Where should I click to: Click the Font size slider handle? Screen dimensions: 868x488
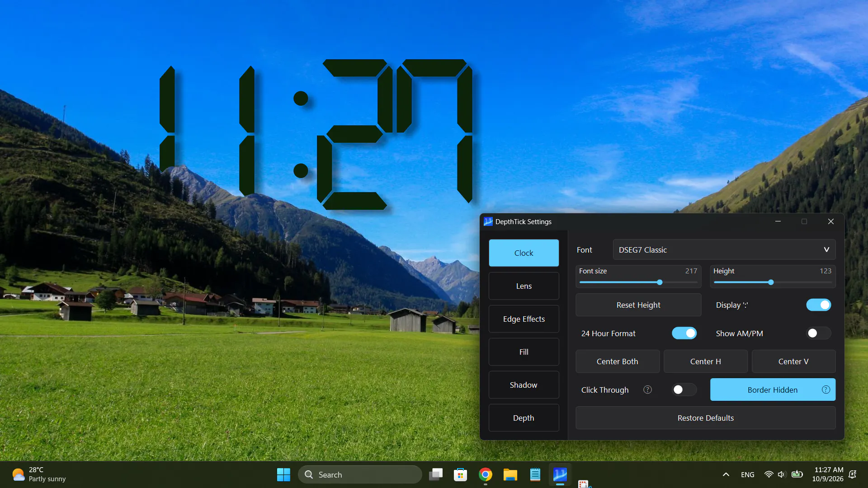coord(660,282)
